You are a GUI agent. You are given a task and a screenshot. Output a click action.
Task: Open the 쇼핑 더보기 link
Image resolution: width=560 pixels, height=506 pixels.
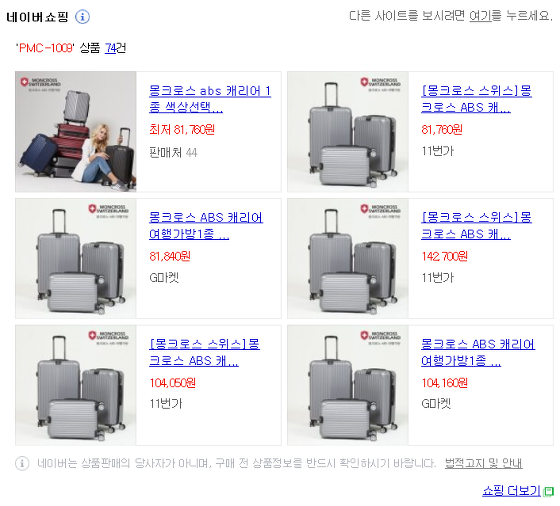click(x=511, y=491)
